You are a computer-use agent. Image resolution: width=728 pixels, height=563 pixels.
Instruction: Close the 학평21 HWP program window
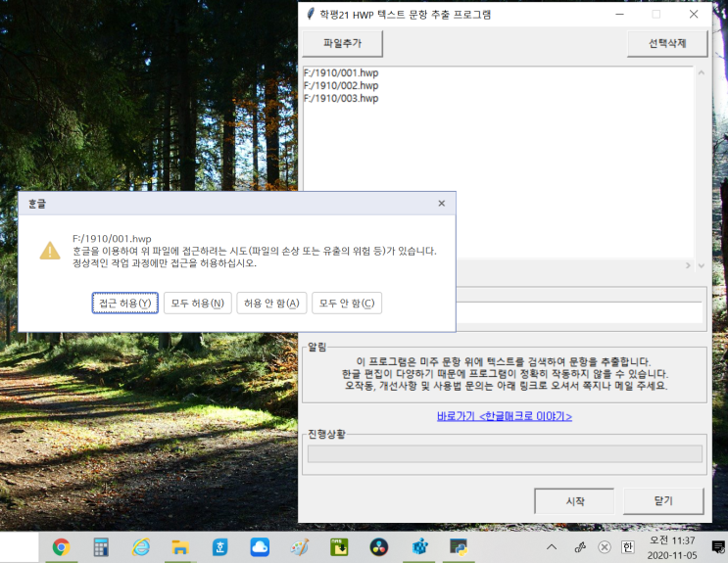693,15
